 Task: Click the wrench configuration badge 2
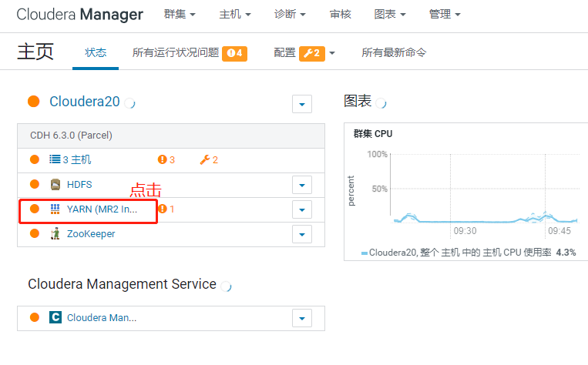click(311, 53)
